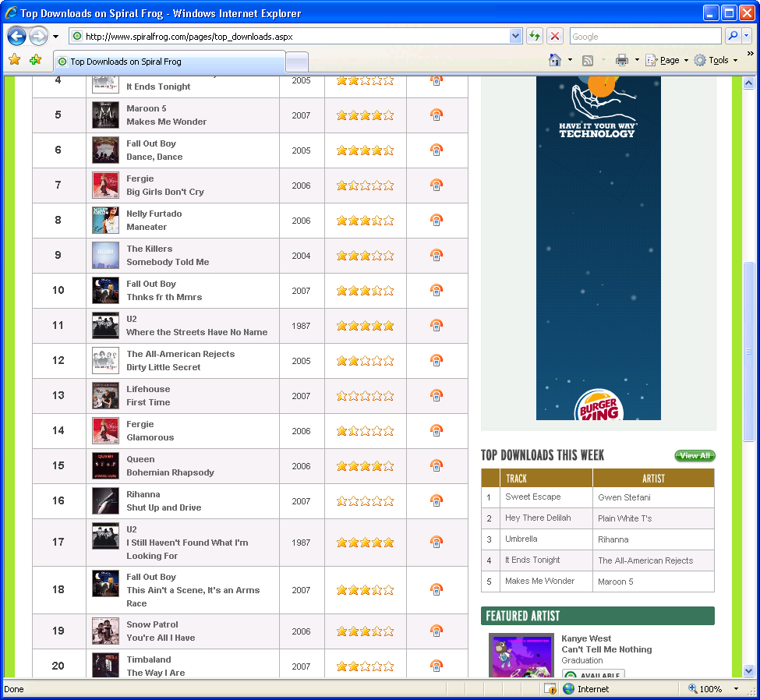The image size is (760, 700).
Task: Download Timbaland The Way I Are
Action: (437, 666)
